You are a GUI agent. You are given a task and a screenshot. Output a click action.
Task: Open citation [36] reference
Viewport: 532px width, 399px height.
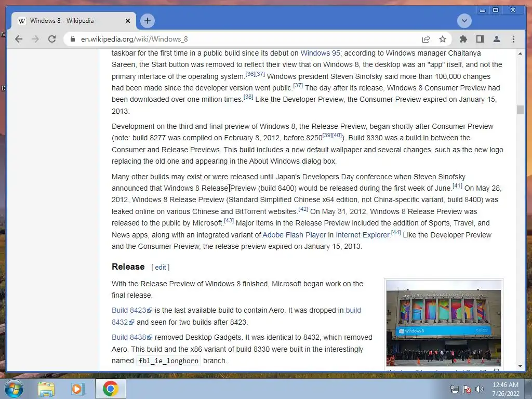click(x=250, y=74)
